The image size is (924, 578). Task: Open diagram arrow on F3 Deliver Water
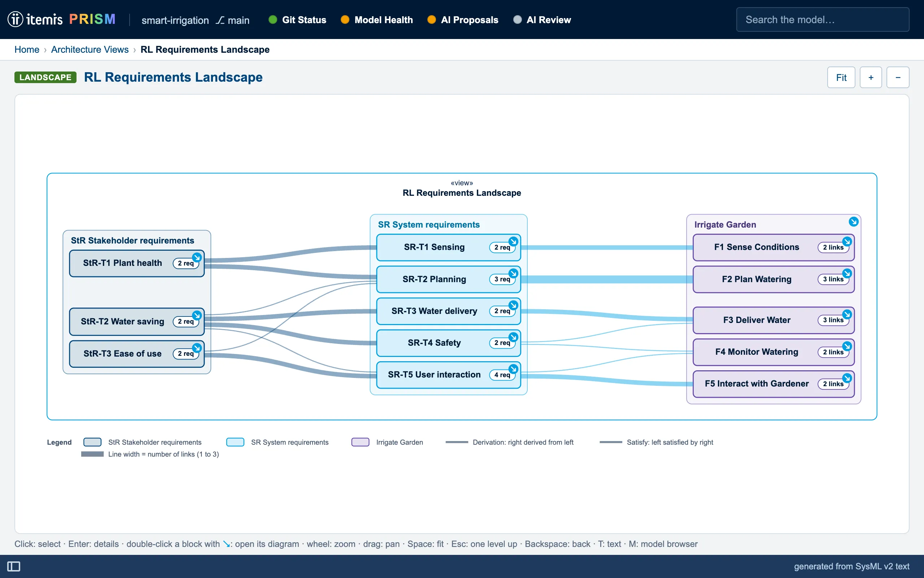[847, 314]
